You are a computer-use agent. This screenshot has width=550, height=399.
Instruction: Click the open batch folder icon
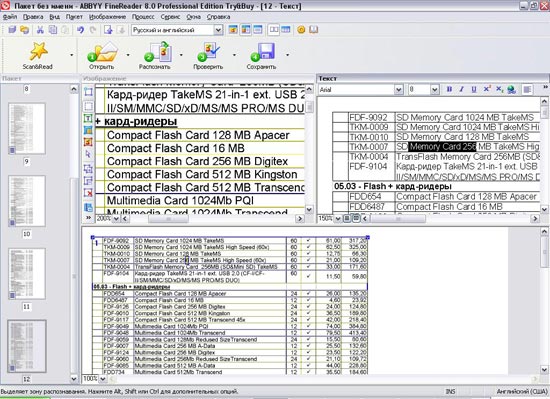click(x=25, y=30)
